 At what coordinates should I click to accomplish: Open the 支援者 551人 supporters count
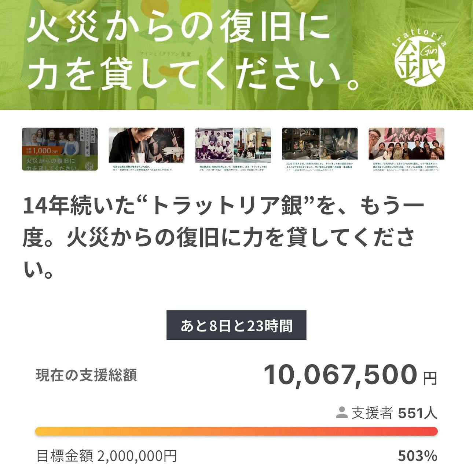click(394, 413)
